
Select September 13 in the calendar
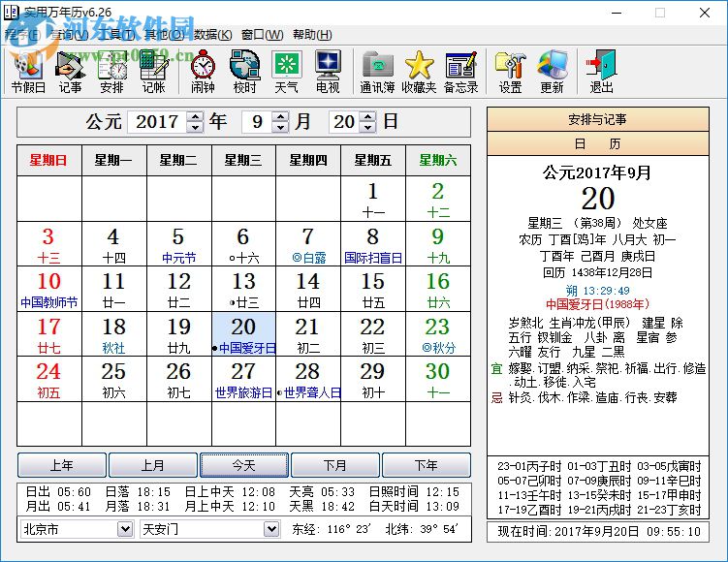click(x=243, y=289)
